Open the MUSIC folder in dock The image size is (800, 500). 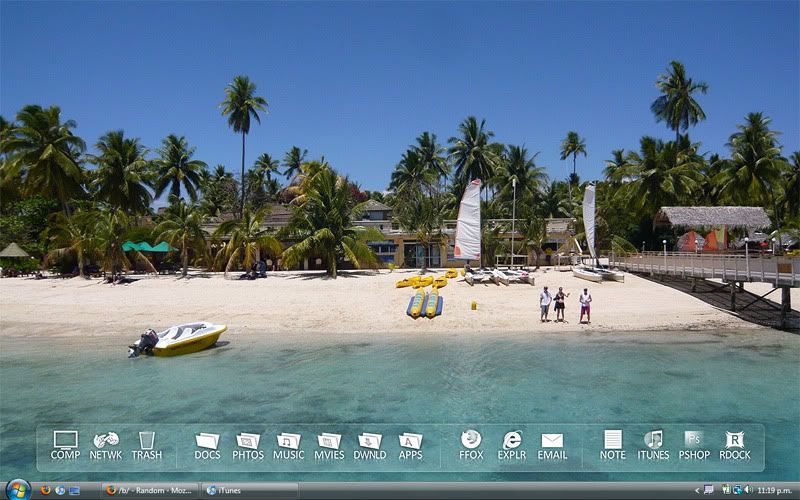point(289,441)
